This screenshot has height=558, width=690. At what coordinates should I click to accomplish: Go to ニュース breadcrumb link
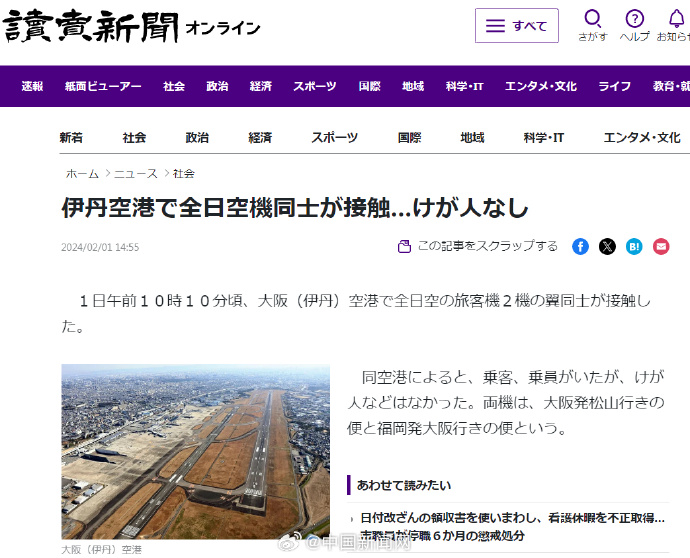click(136, 174)
